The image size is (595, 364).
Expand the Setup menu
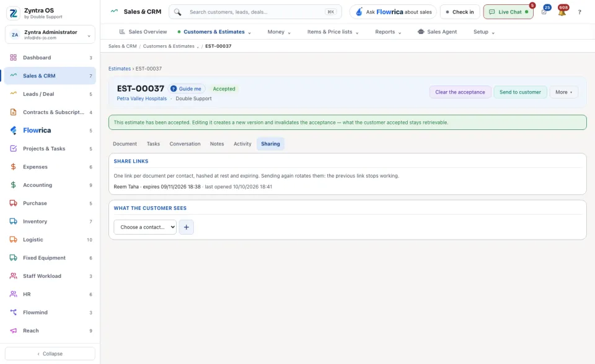tap(484, 32)
